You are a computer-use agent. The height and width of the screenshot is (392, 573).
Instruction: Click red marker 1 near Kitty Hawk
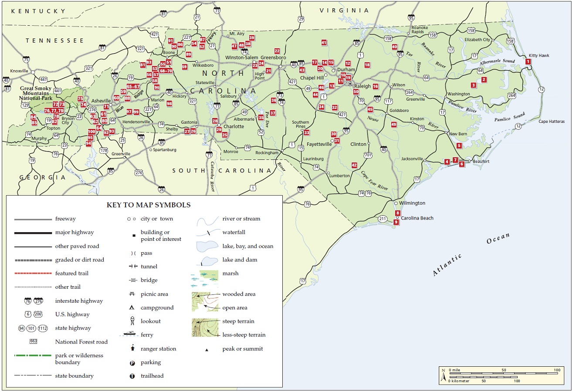tap(529, 62)
